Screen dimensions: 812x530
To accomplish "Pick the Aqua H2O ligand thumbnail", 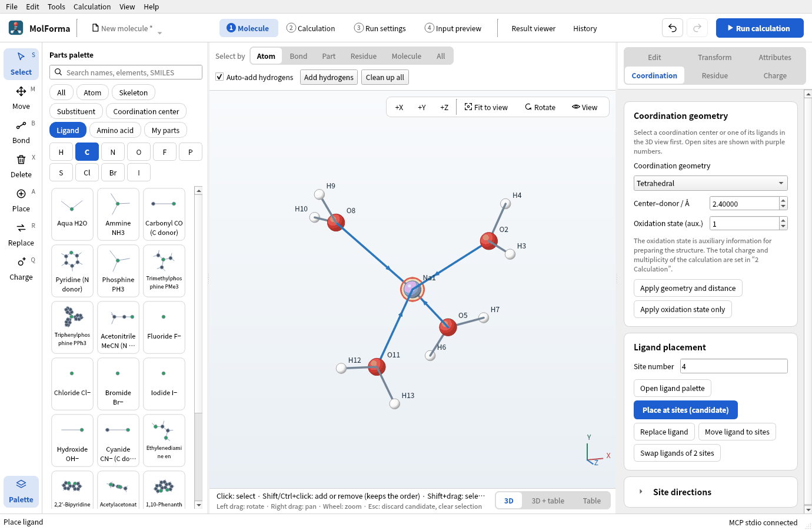I will [x=72, y=214].
